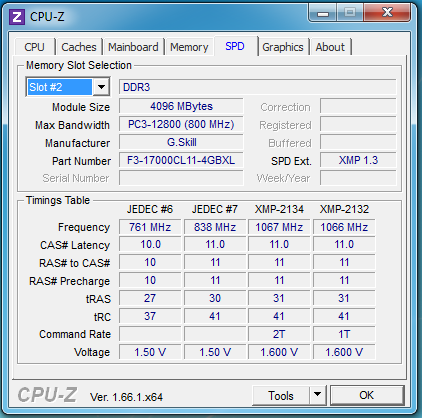Image resolution: width=422 pixels, height=418 pixels.
Task: Click the Max Bandwidth label
Action: [72, 125]
